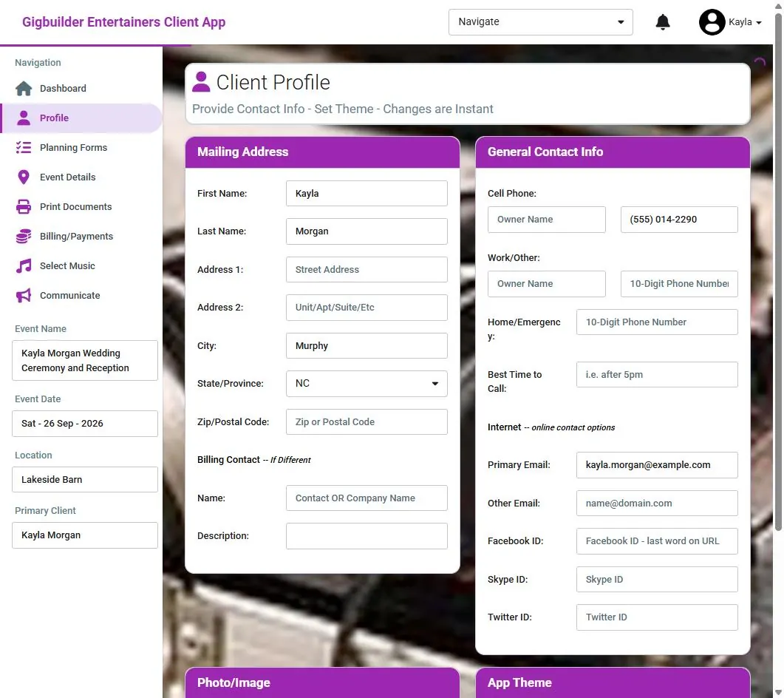784x698 pixels.
Task: Focus the Billing Contact Name field
Action: (367, 498)
